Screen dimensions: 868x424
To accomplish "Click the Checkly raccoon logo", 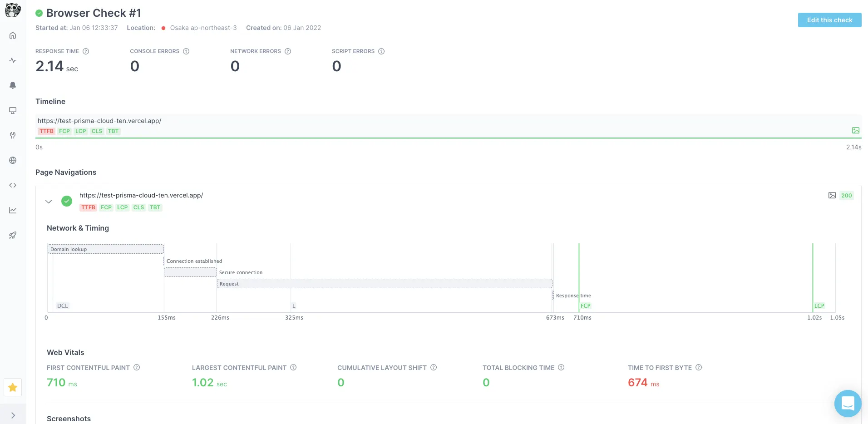I will (x=13, y=10).
